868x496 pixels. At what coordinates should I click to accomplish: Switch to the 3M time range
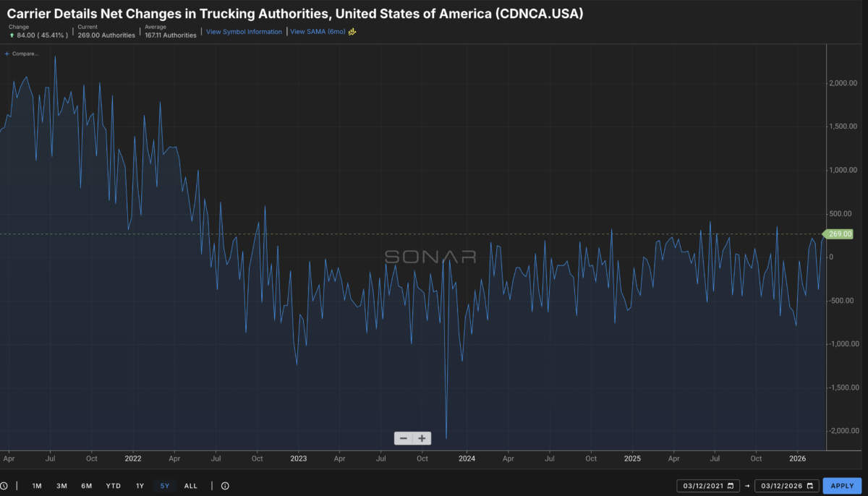[61, 486]
